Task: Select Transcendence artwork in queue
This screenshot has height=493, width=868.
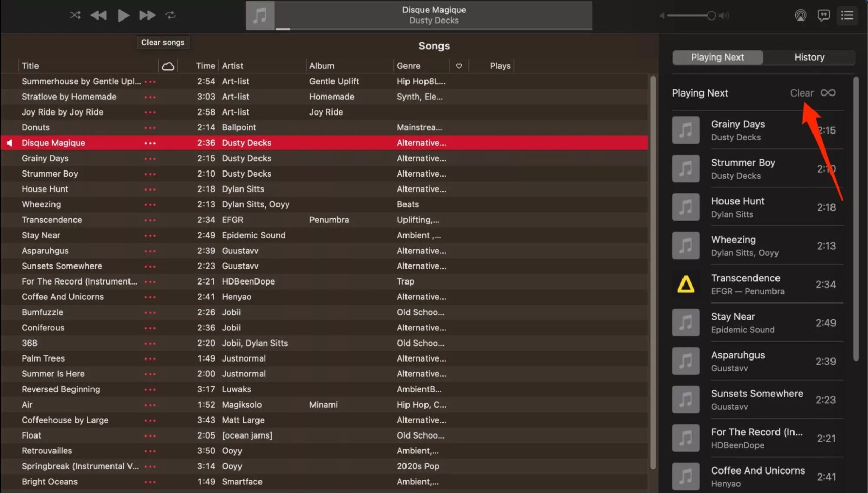Action: pos(686,284)
